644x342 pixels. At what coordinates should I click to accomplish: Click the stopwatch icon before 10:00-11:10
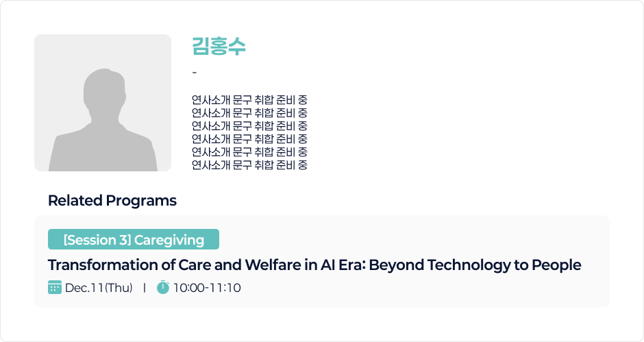[163, 287]
